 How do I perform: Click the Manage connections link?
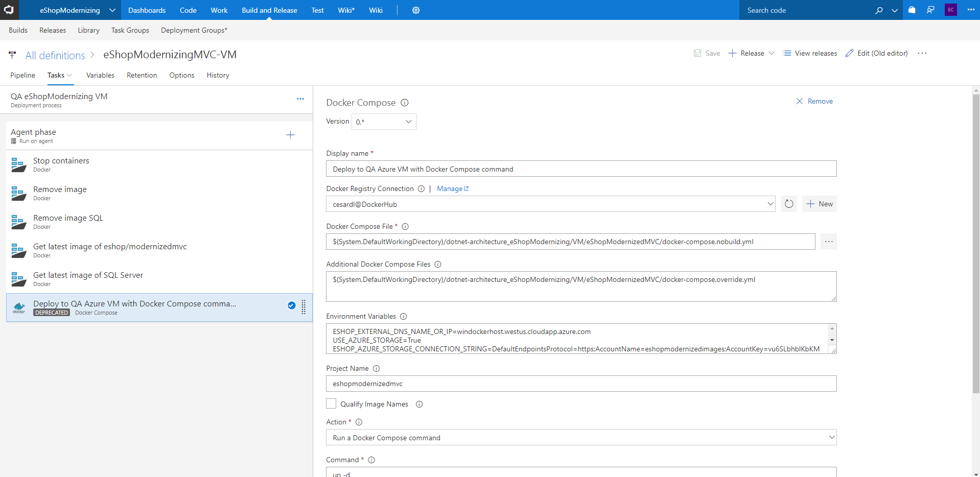[453, 188]
